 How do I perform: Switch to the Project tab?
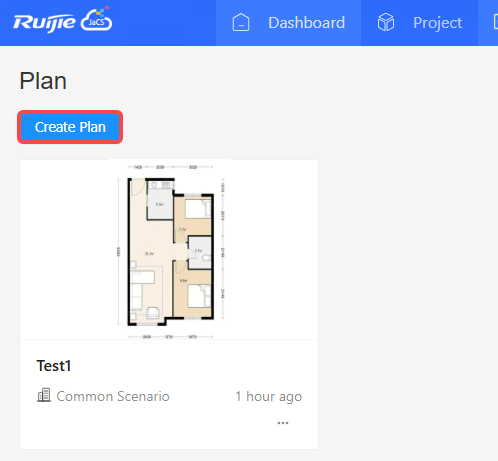click(419, 23)
